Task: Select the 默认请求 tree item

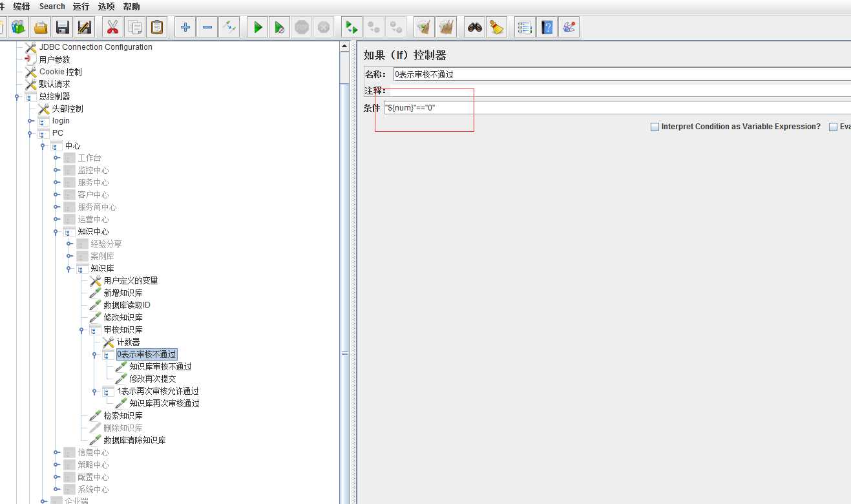Action: [x=54, y=84]
